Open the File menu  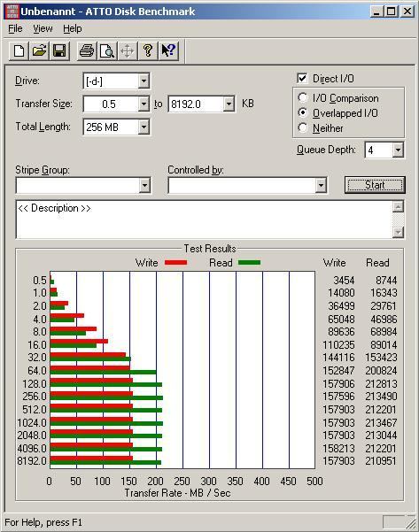(x=15, y=29)
